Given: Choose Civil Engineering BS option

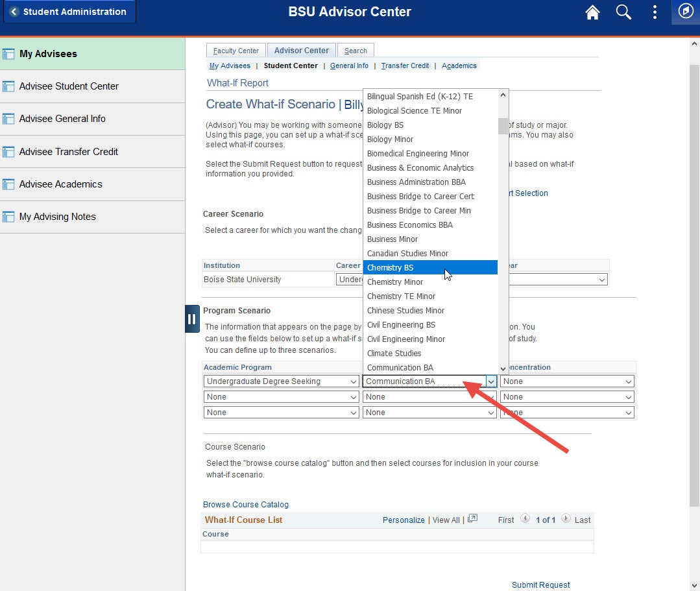Looking at the screenshot, I should (430, 324).
